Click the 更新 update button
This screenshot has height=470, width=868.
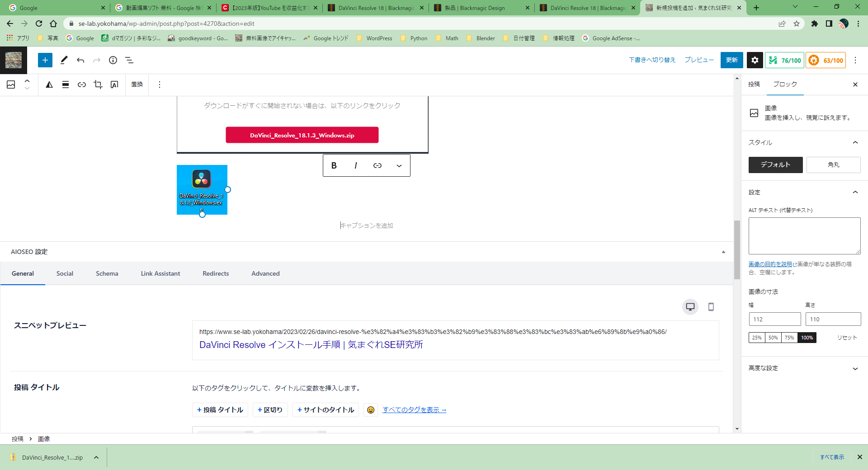pyautogui.click(x=732, y=60)
